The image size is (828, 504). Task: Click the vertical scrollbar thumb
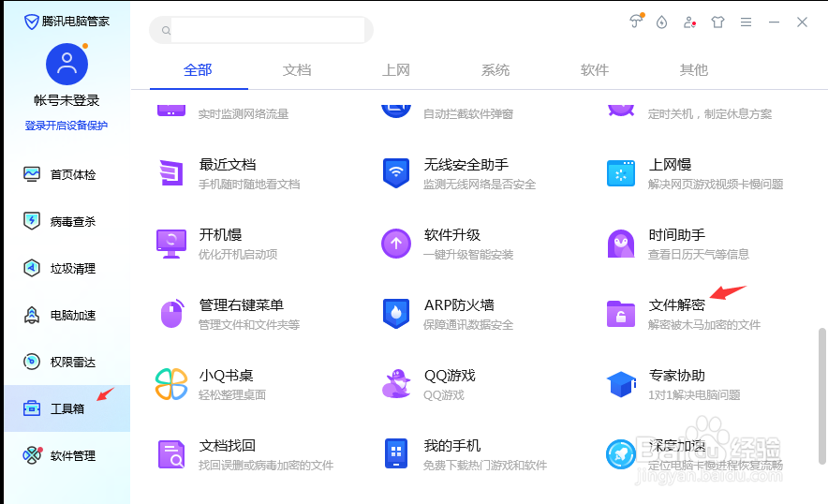821,396
